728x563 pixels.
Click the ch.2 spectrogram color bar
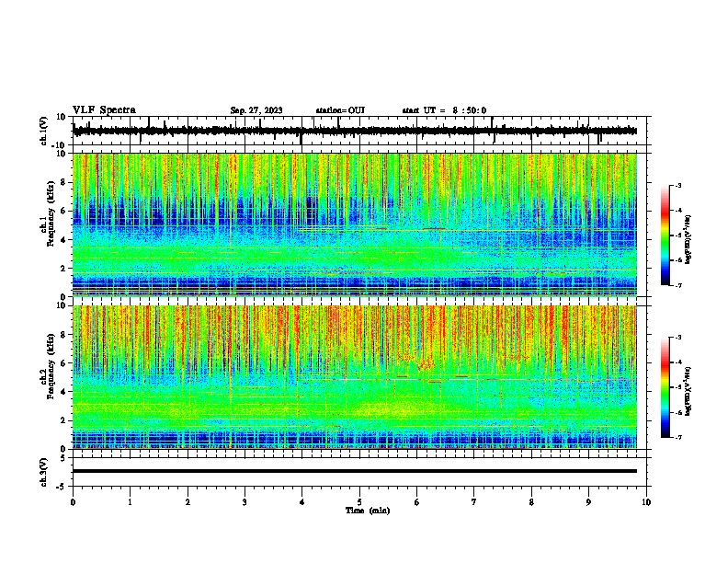click(x=665, y=387)
